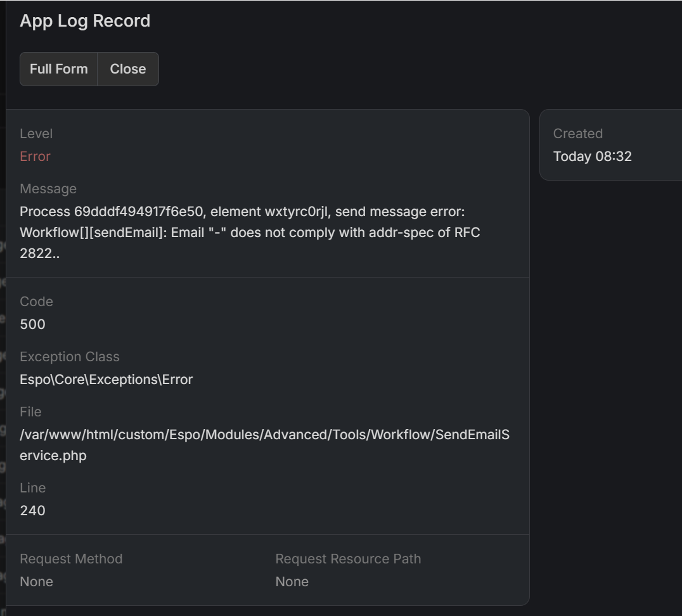Select the line number 240 value

coord(33,511)
